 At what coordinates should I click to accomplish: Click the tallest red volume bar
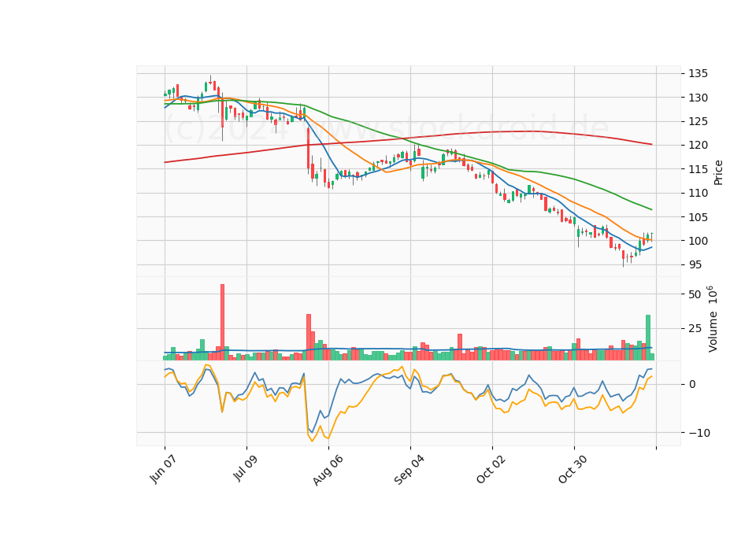tap(222, 323)
